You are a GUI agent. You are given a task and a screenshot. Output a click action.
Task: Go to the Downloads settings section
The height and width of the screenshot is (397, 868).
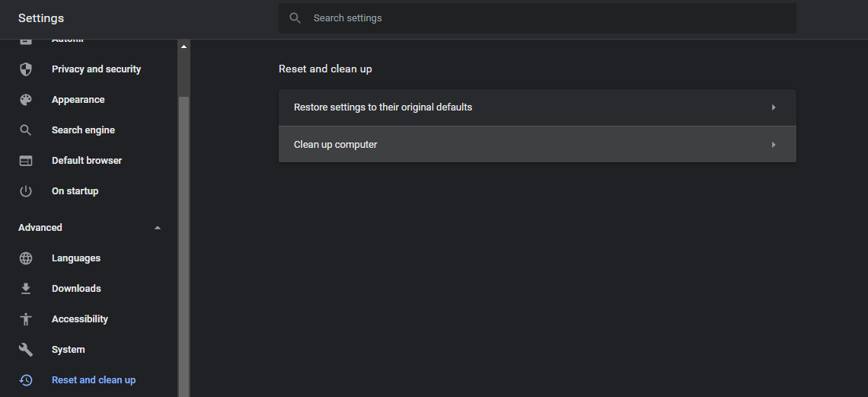[x=76, y=289]
